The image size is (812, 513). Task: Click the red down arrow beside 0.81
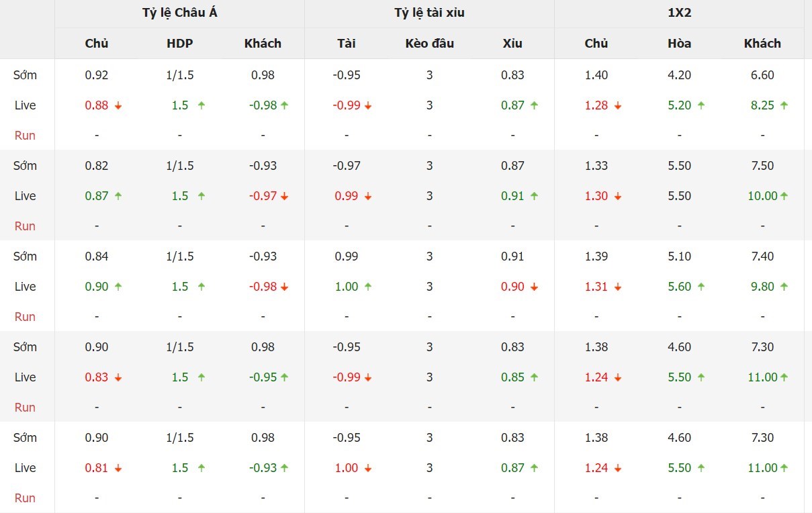[118, 468]
